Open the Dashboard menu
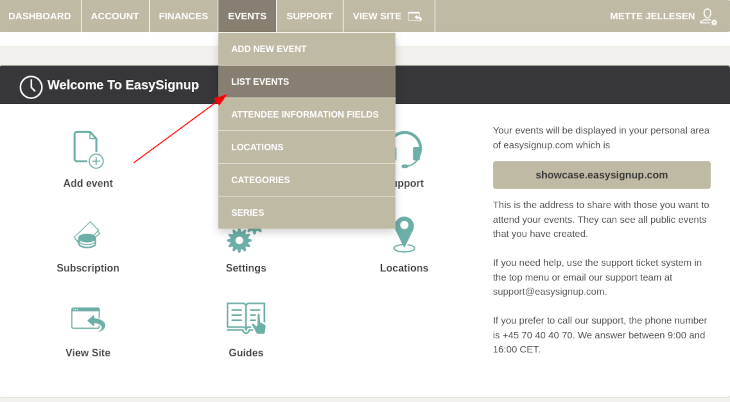 (40, 16)
